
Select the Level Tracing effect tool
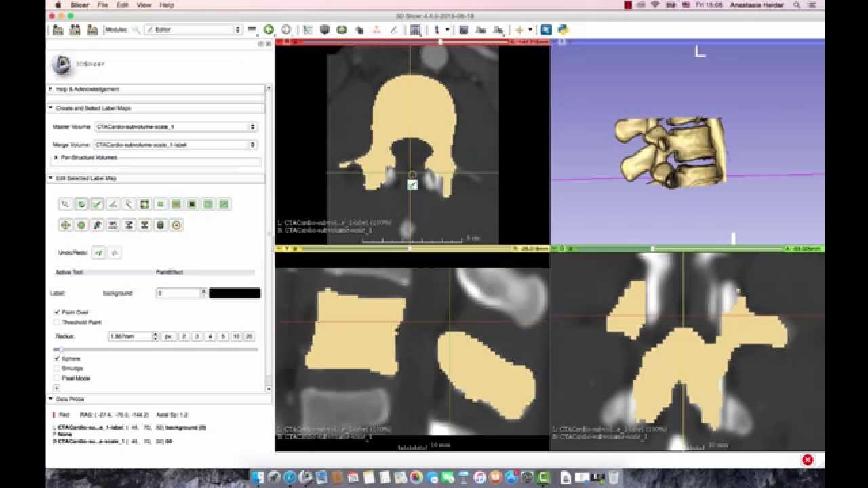144,204
